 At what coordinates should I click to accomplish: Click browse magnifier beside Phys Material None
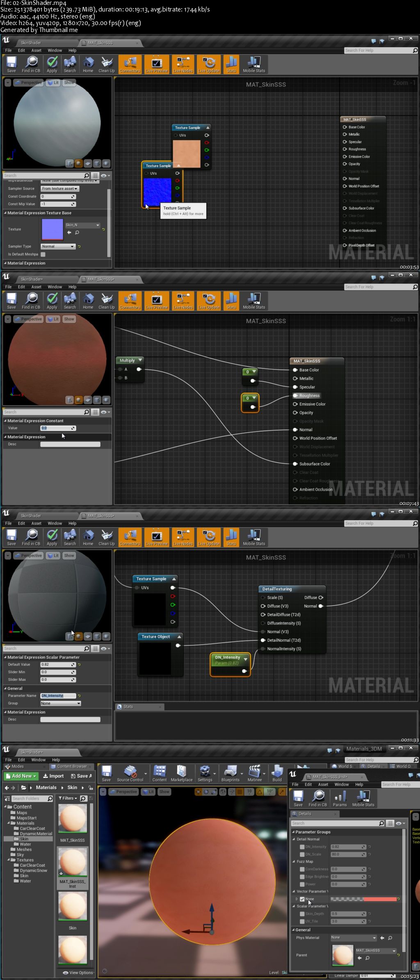coord(390,938)
